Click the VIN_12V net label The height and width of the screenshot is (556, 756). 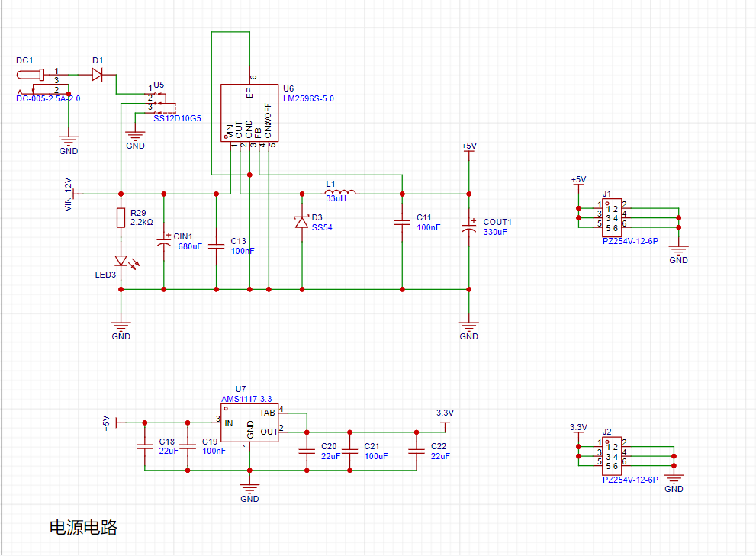pyautogui.click(x=69, y=194)
